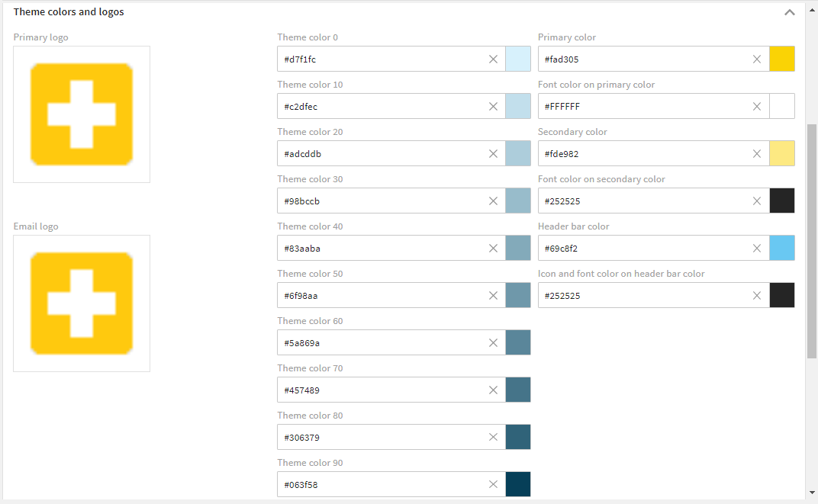The width and height of the screenshot is (818, 504).
Task: Open Primary color yellow swatch picker
Action: tap(782, 59)
